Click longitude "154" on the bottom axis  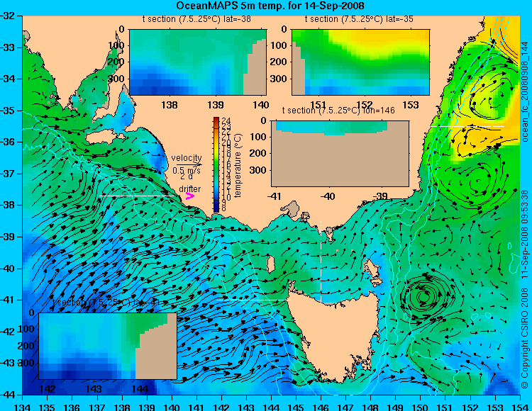(520, 407)
